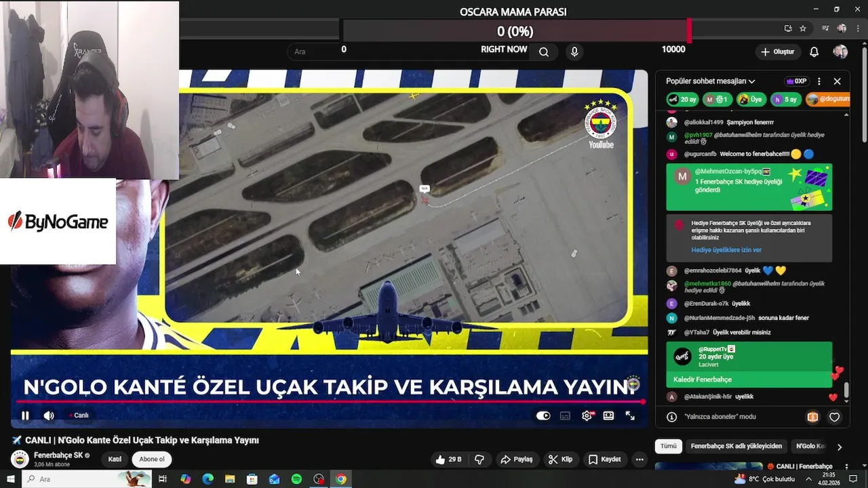This screenshot has height=488, width=868.
Task: Toggle video autoplay switch
Action: coord(543,415)
